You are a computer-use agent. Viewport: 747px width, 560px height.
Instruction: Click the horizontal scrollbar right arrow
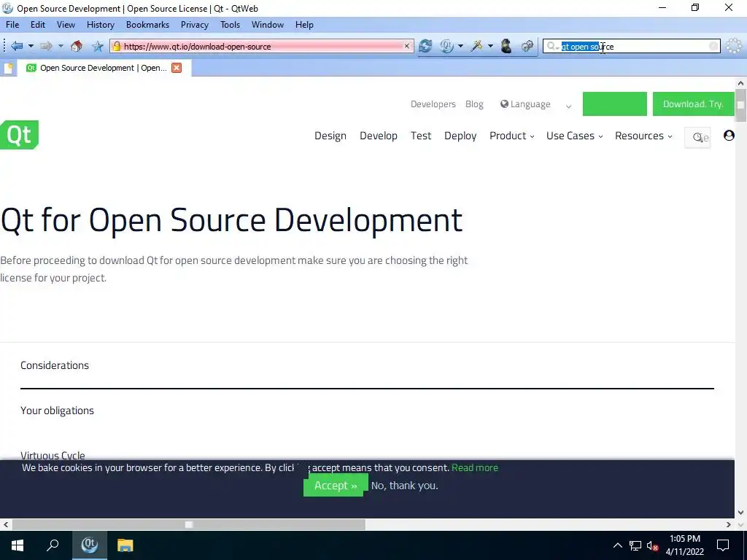click(x=729, y=524)
